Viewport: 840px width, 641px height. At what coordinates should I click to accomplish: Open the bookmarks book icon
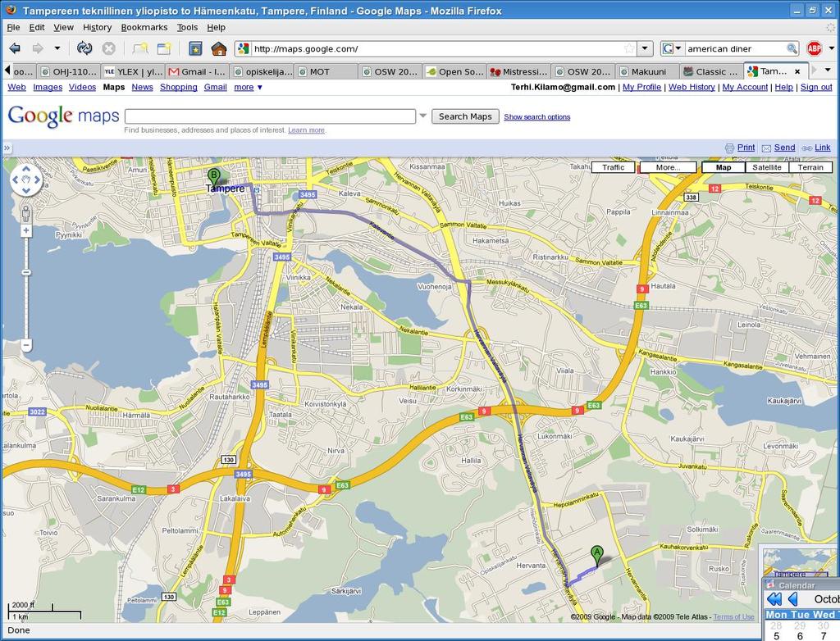(x=195, y=48)
